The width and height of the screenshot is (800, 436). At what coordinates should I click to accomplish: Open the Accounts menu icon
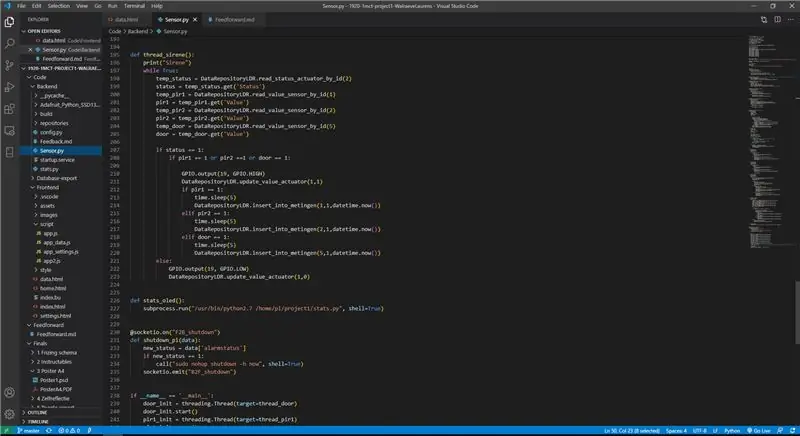pos(9,392)
